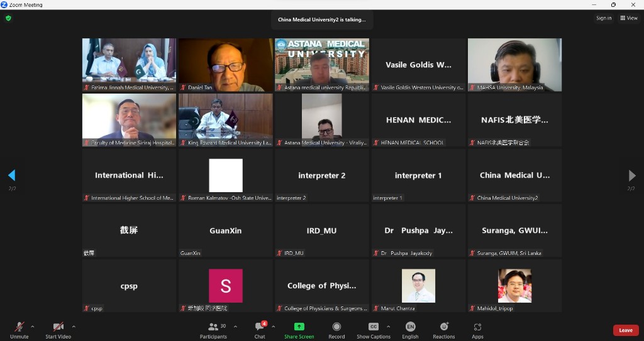Open the Chat panel

click(x=260, y=330)
